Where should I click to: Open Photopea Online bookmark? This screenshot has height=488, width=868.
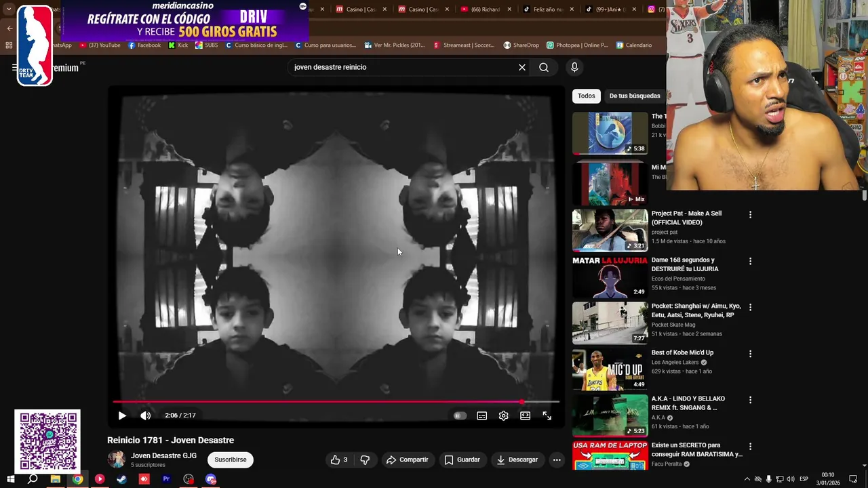click(x=577, y=45)
